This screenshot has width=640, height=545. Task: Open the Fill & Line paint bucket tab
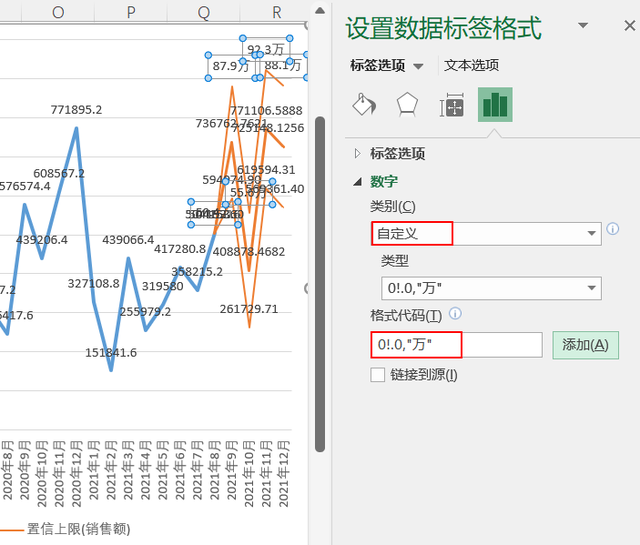point(364,105)
